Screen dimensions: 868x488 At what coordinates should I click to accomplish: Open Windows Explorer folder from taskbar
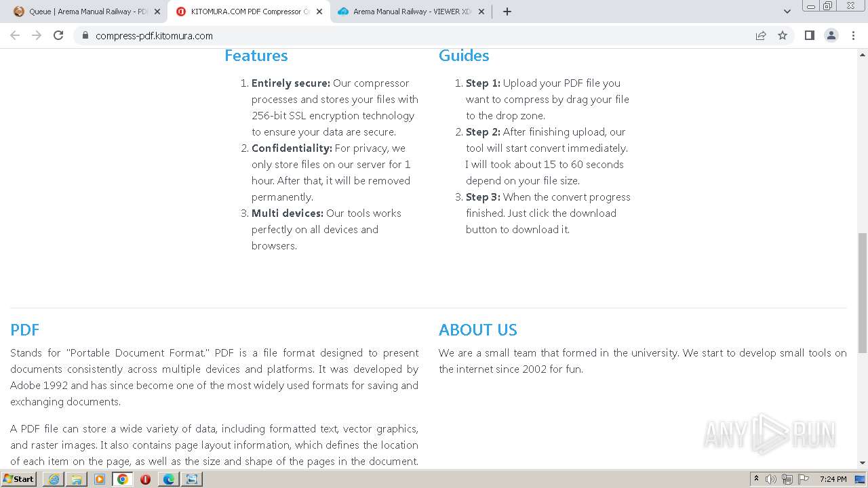point(77,479)
